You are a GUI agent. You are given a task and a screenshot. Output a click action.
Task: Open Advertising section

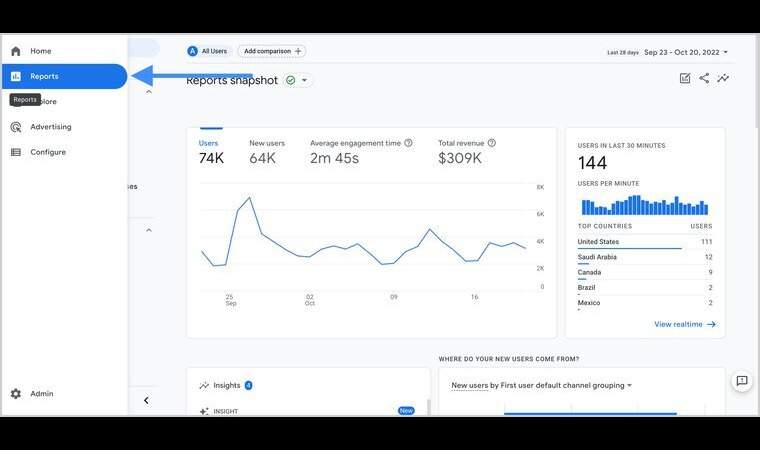(x=64, y=127)
